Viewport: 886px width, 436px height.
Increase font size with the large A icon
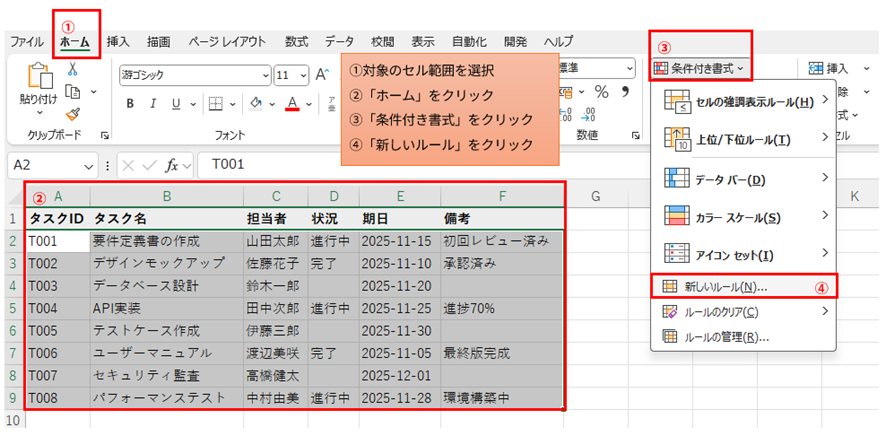(x=322, y=75)
